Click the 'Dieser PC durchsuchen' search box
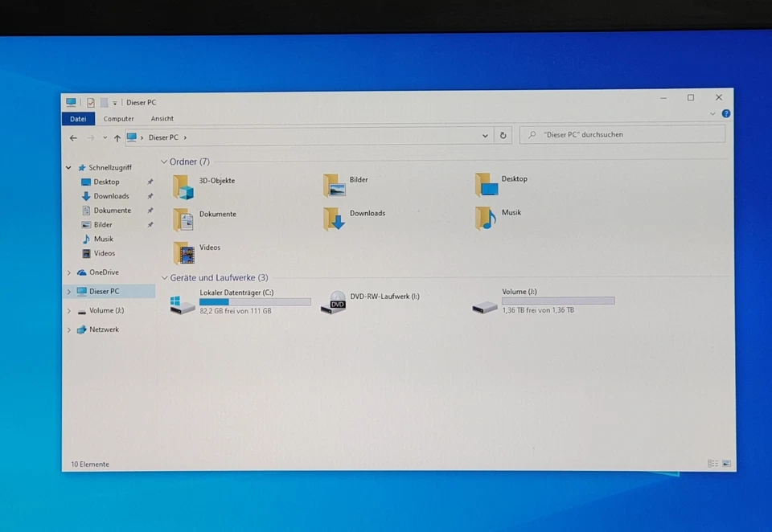Viewport: 772px width, 532px height. 622,135
